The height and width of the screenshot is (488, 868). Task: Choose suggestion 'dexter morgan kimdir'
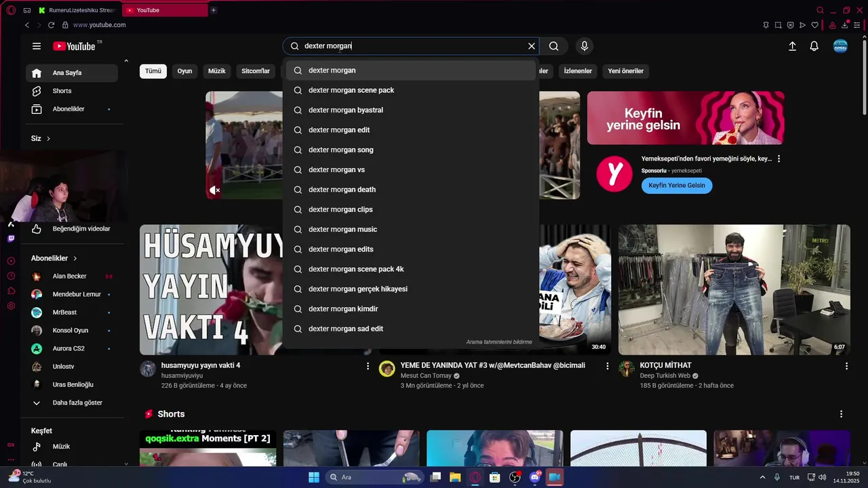(x=411, y=309)
